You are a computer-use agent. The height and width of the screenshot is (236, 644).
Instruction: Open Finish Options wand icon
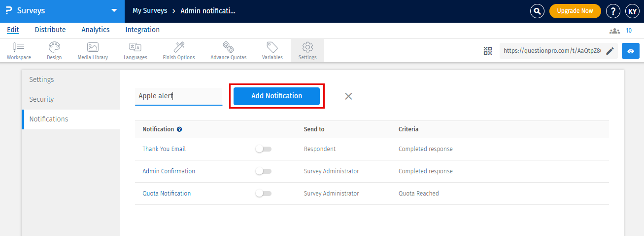(x=179, y=47)
